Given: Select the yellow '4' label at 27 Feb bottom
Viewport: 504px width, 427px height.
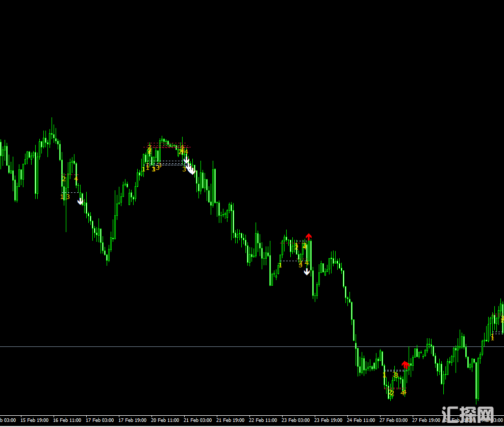Looking at the screenshot, I should click(x=404, y=392).
